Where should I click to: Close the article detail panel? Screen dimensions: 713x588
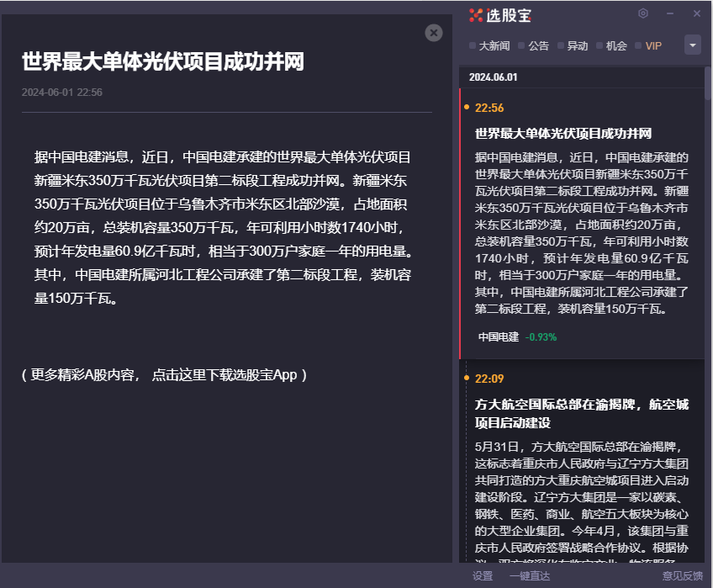pyautogui.click(x=434, y=33)
